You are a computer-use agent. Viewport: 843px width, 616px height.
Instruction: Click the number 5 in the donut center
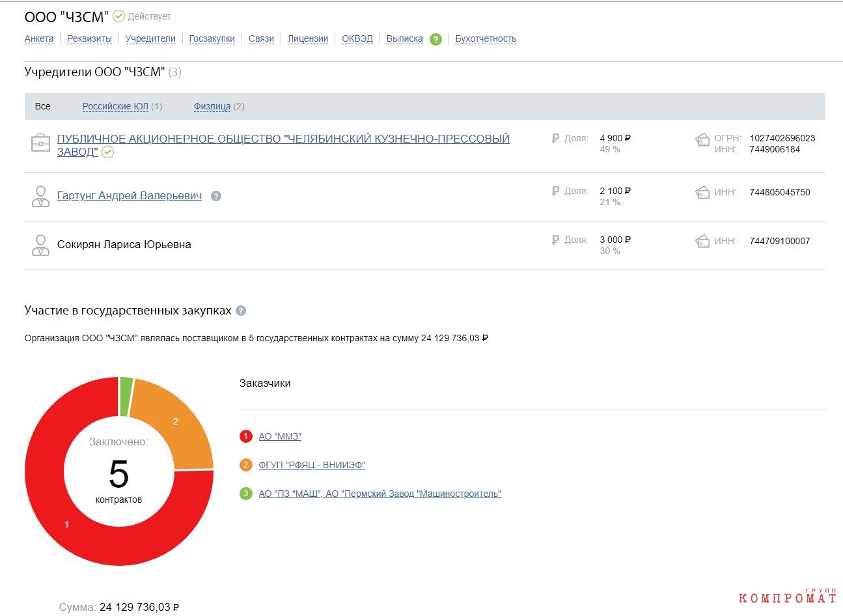(118, 474)
